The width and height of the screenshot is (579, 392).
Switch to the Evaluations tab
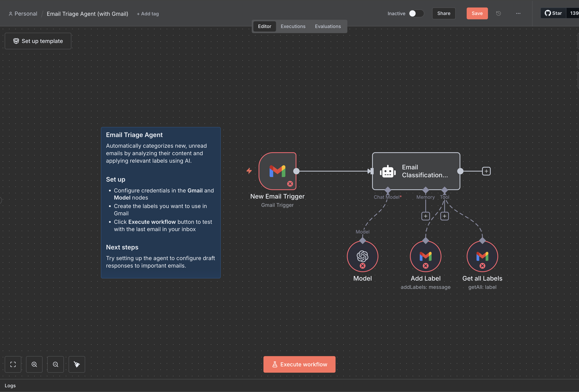[328, 26]
